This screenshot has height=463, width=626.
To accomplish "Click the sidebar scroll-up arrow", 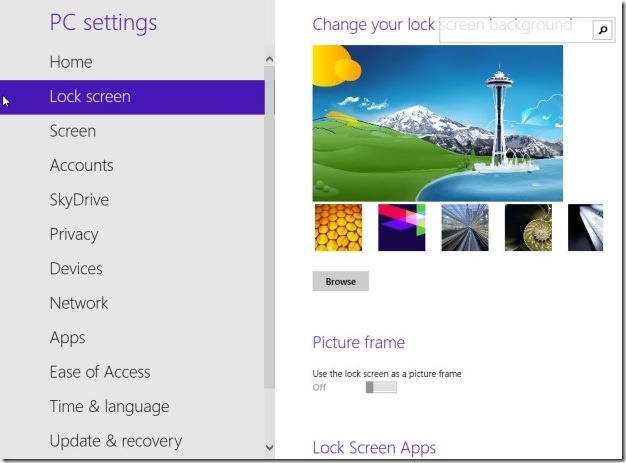I will [269, 59].
